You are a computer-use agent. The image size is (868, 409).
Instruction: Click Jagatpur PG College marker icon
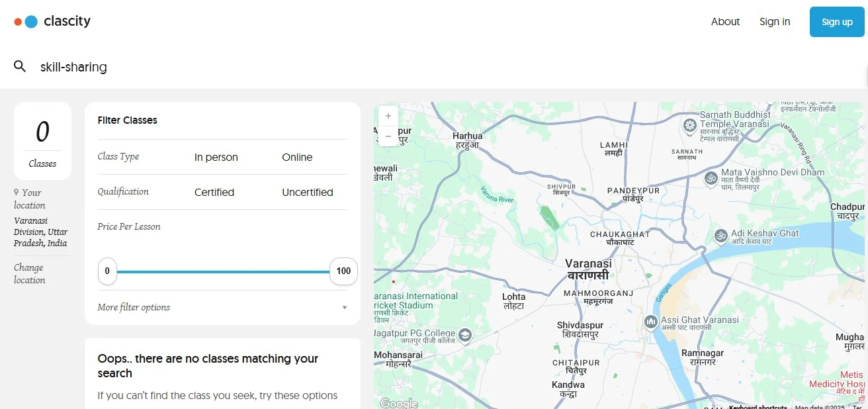465,335
